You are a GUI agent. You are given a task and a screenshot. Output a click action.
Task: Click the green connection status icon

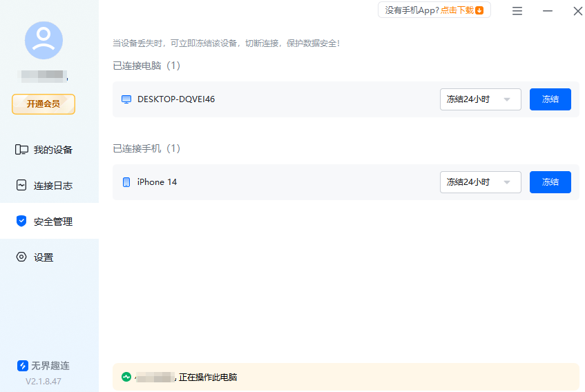coord(126,377)
